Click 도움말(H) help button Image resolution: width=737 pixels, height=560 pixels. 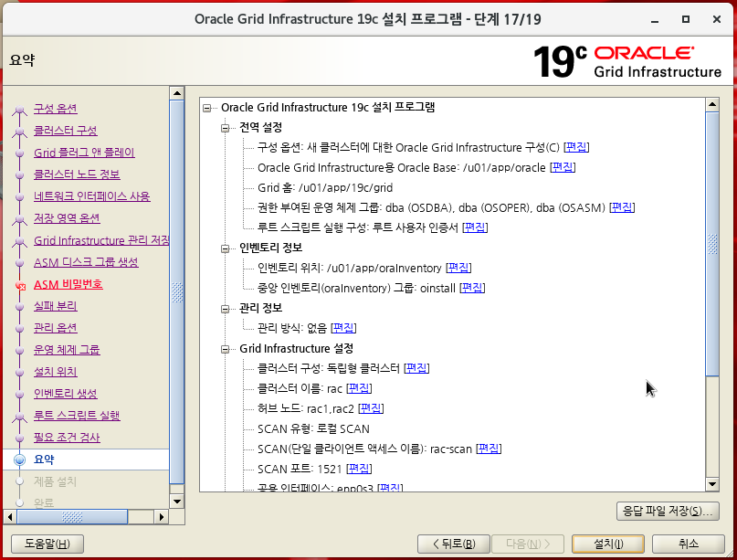[47, 544]
